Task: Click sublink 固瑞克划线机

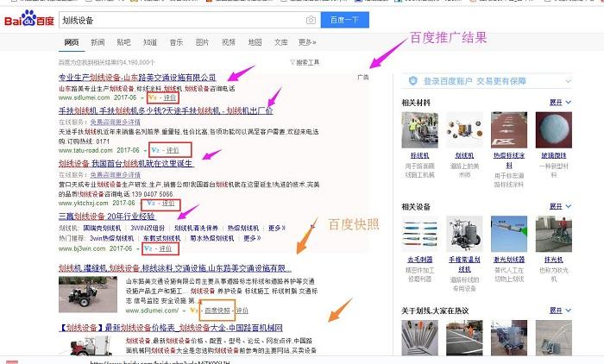Action: pyautogui.click(x=102, y=228)
